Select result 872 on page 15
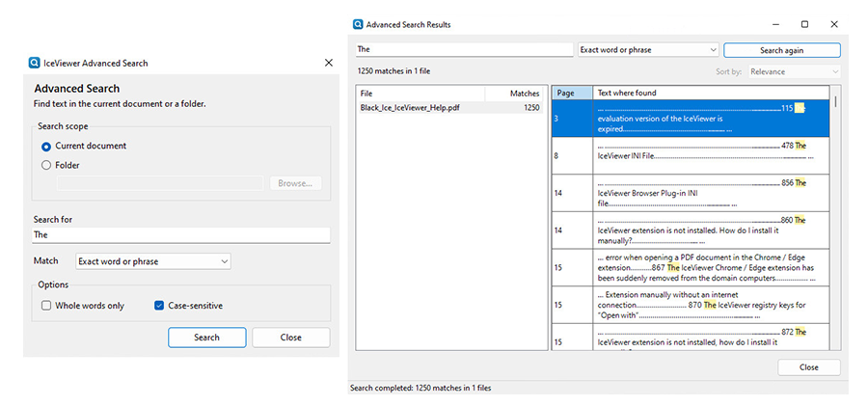The width and height of the screenshot is (868, 406). click(691, 338)
